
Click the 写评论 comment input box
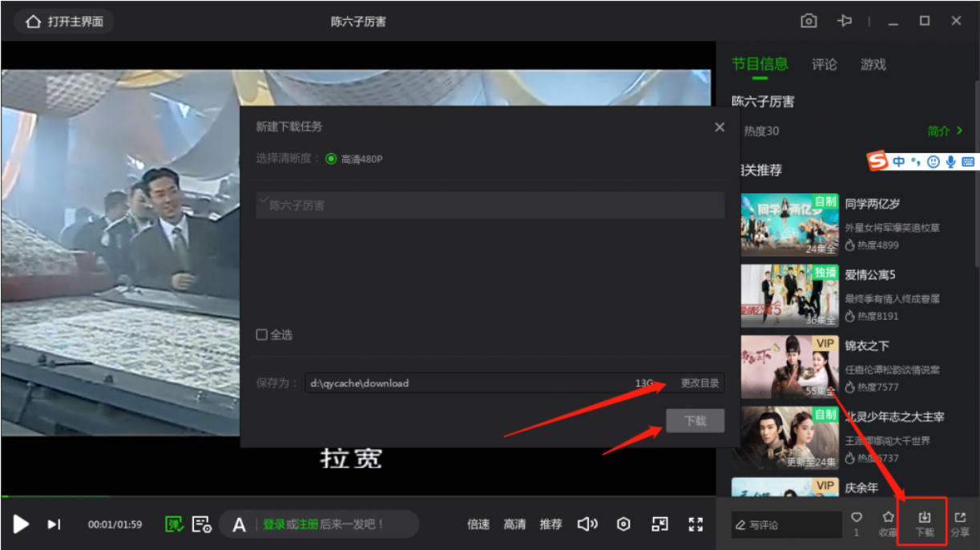click(x=786, y=525)
